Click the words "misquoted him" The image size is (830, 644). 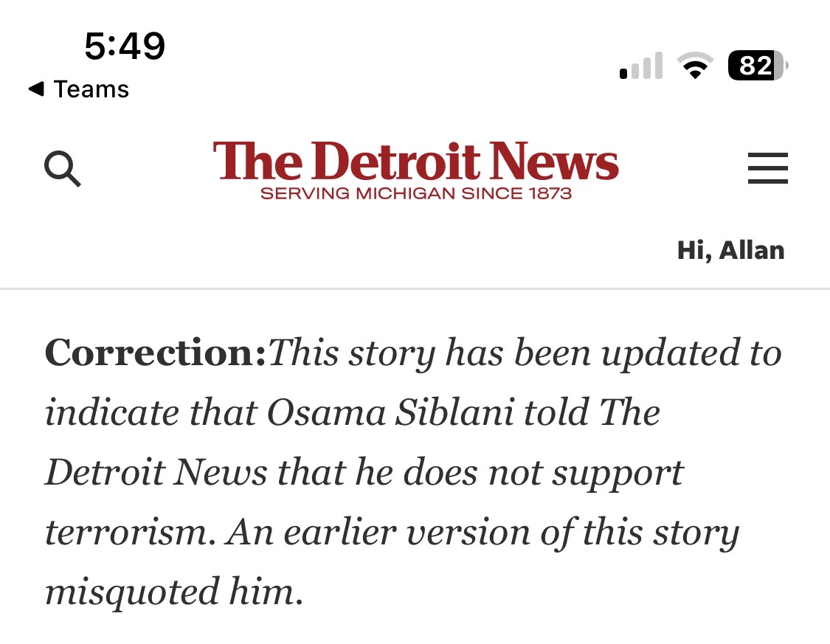pos(174,592)
